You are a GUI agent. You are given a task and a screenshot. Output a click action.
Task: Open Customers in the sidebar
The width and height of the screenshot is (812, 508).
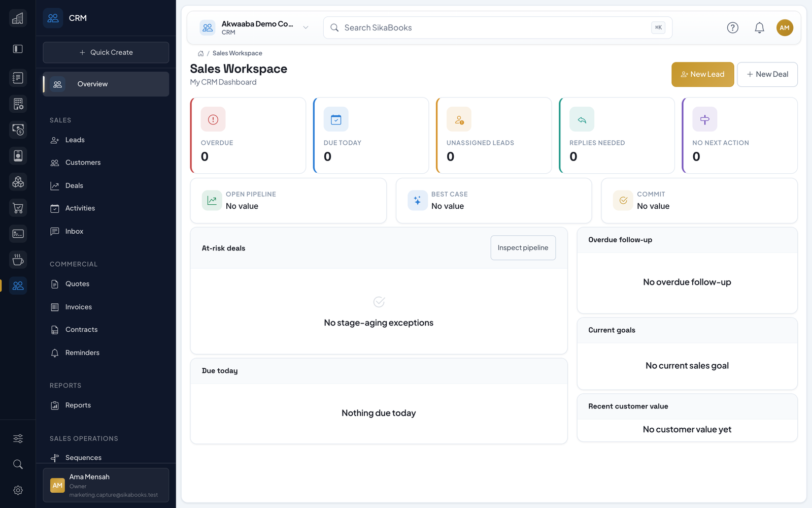(106, 163)
